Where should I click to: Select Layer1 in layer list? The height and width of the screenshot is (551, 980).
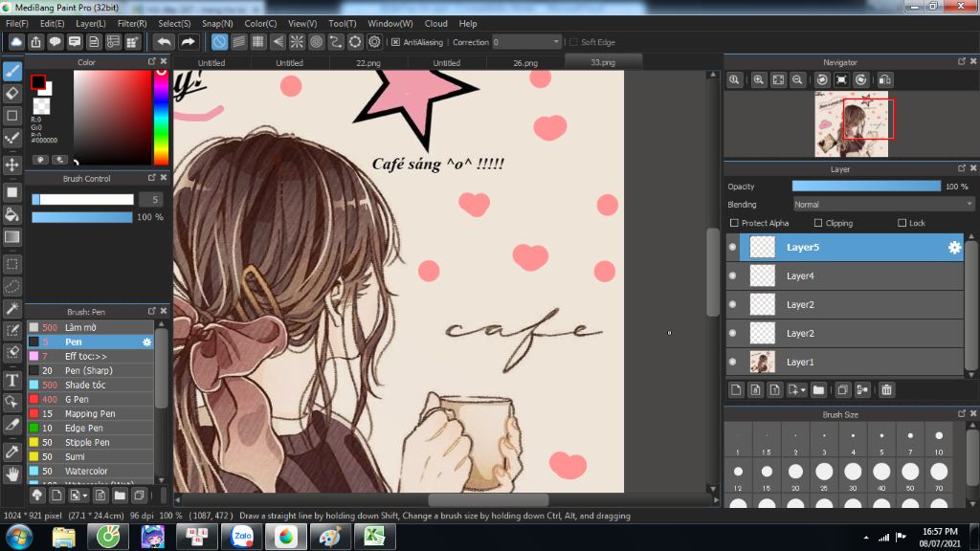click(845, 362)
